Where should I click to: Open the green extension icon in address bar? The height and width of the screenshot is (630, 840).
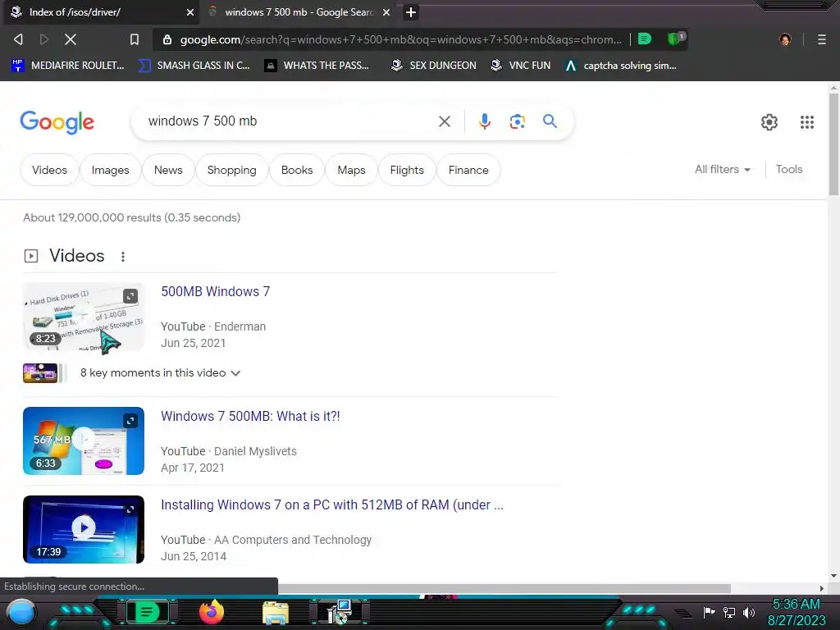(645, 39)
